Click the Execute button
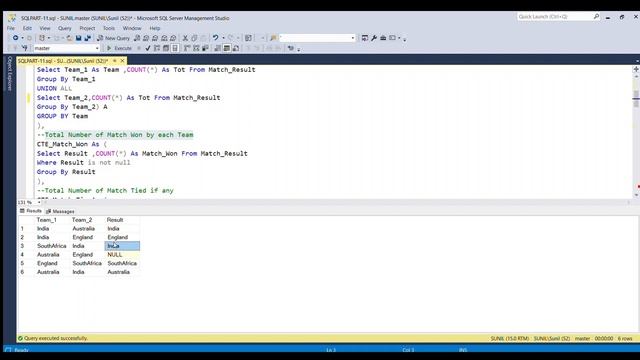This screenshot has height=360, width=640. tap(119, 48)
